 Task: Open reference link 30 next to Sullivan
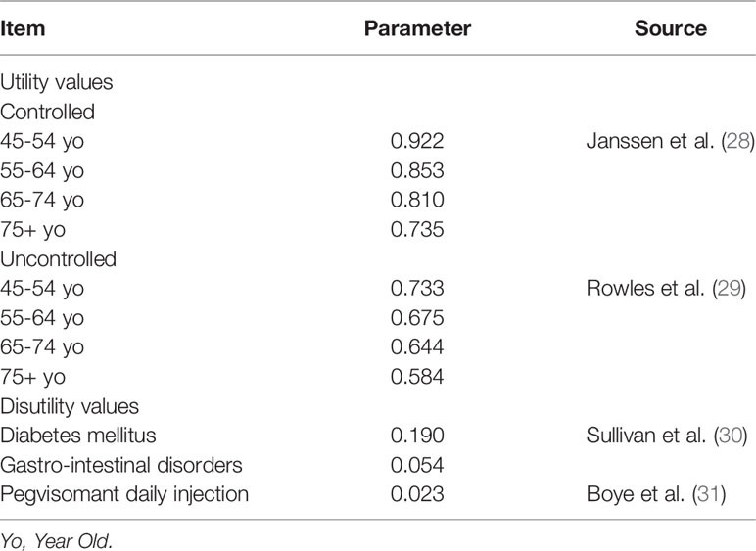(730, 436)
